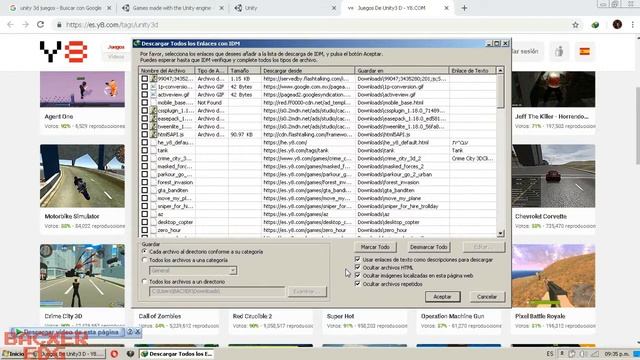Open the Inicio start button

13,354
